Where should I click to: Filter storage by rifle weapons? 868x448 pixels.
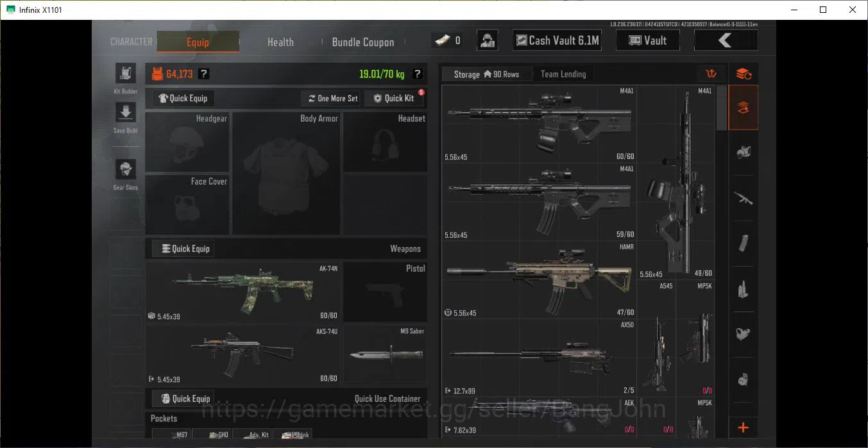[744, 198]
